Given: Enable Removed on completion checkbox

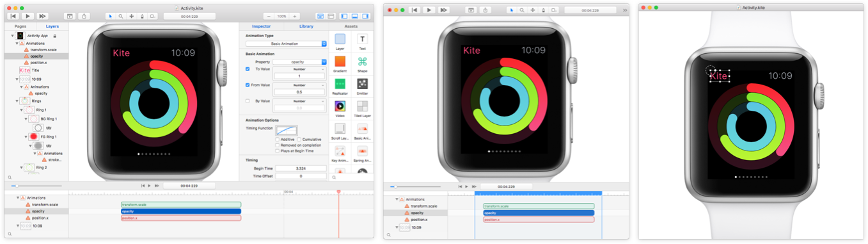Looking at the screenshot, I should point(278,145).
